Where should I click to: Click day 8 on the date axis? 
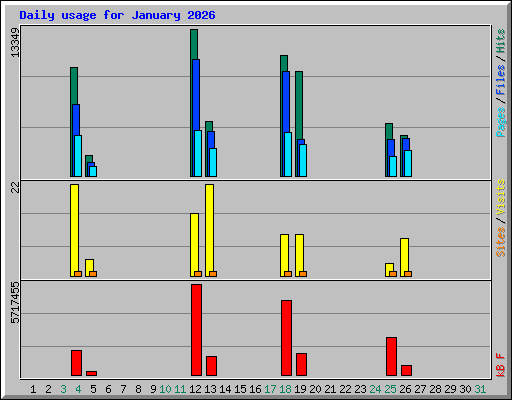click(x=138, y=389)
